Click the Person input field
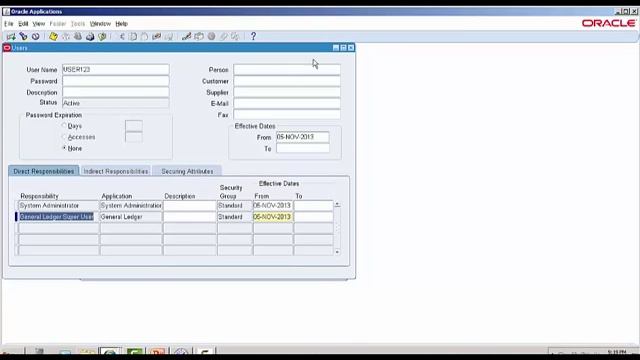Image resolution: width=640 pixels, height=360 pixels. coord(287,69)
